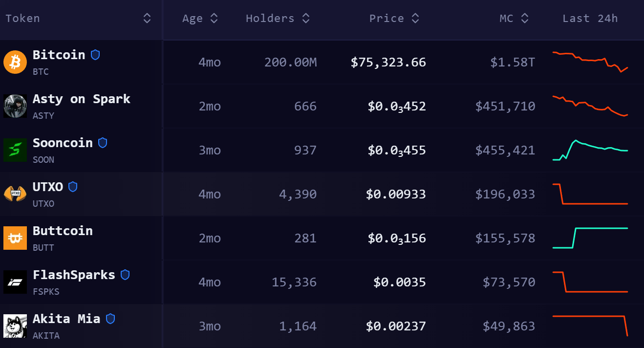Viewport: 644px width, 348px height.
Task: Click the Bitcoin 24h price sparkline chart
Action: [x=590, y=62]
